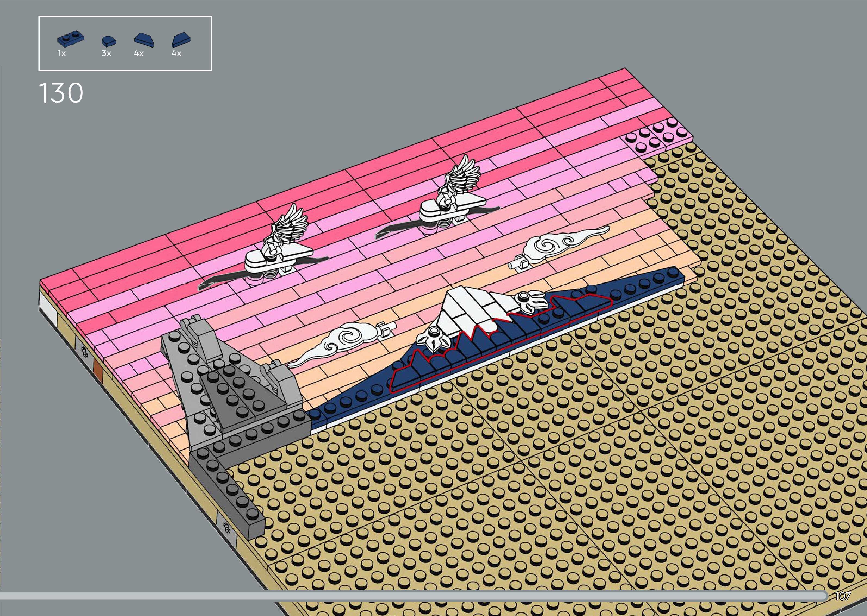Click the 1x quantity label
This screenshot has height=616, width=867.
62,54
